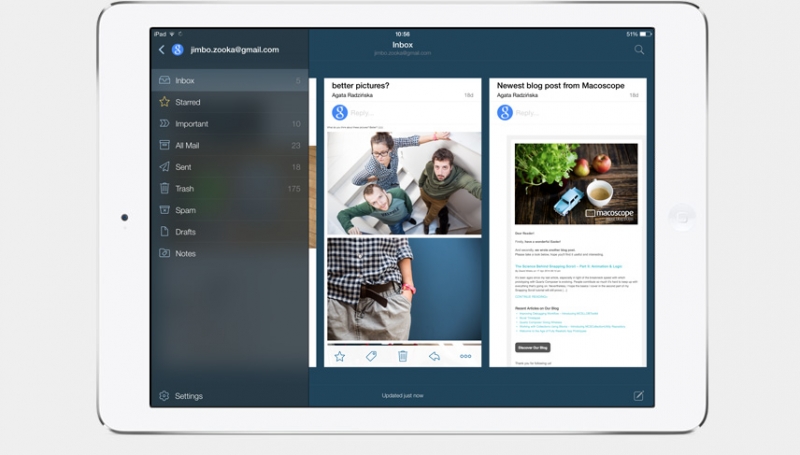Click the Drafts document icon

(x=164, y=231)
